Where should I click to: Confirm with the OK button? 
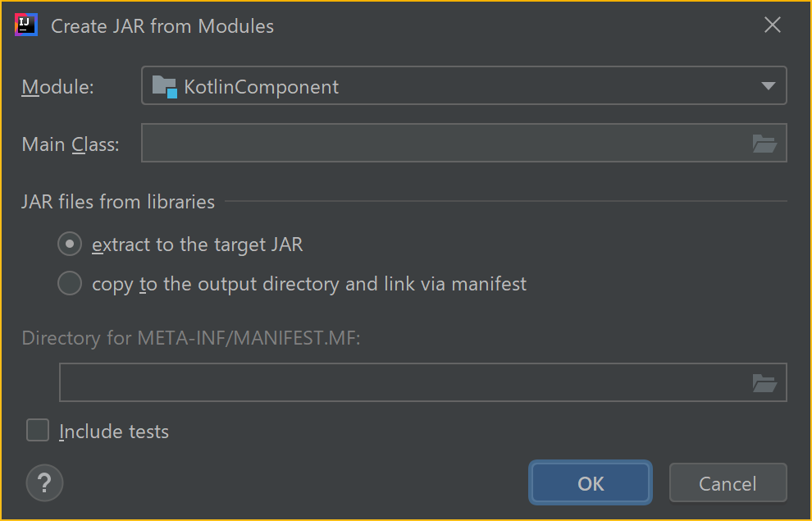pos(590,482)
